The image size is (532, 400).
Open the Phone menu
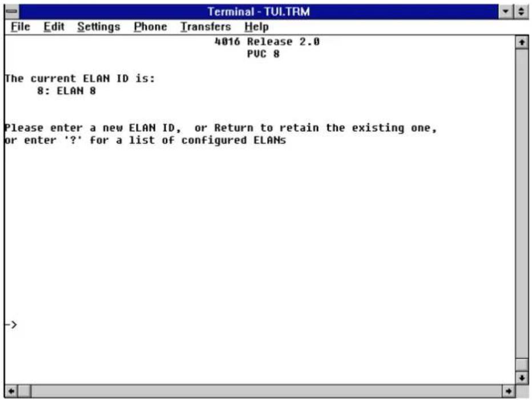coord(150,26)
